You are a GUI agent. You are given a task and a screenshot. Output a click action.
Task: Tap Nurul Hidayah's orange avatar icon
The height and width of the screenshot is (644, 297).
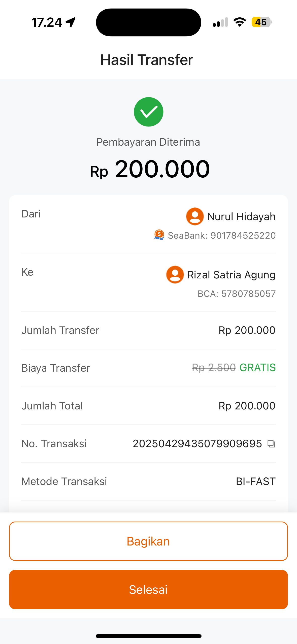pos(195,216)
